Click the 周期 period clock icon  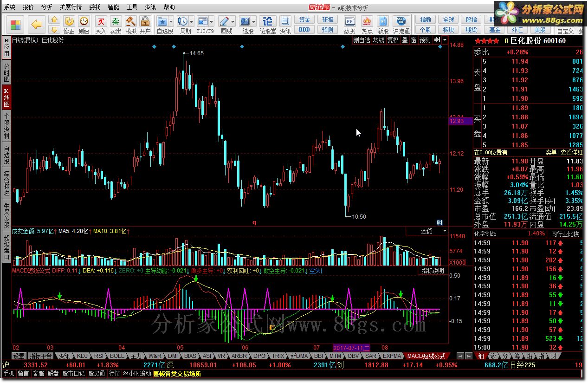(182, 21)
